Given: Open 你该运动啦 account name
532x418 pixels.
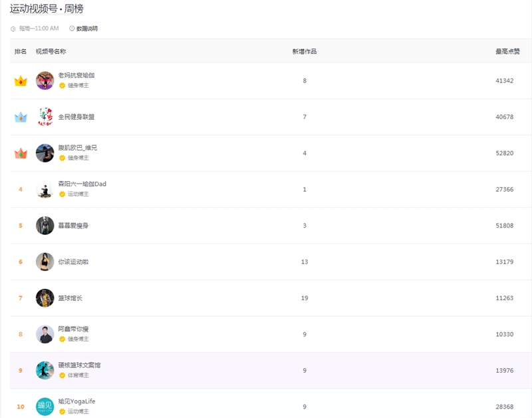Looking at the screenshot, I should 73,262.
